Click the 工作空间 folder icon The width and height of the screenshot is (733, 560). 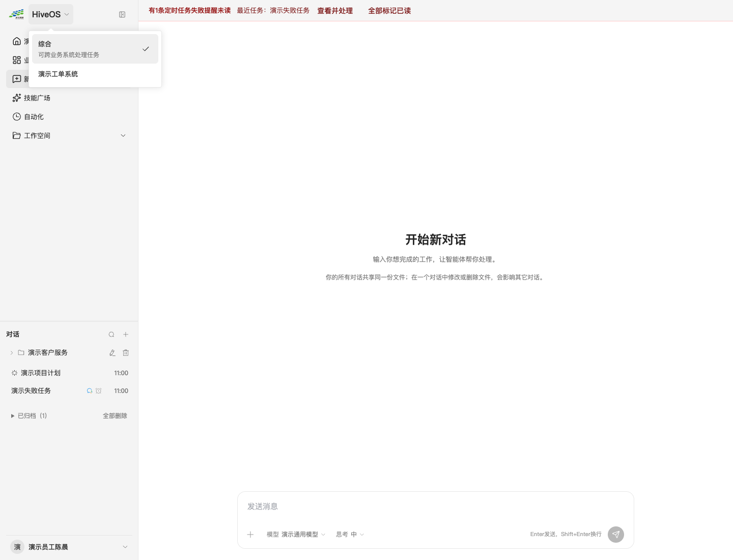pos(17,135)
